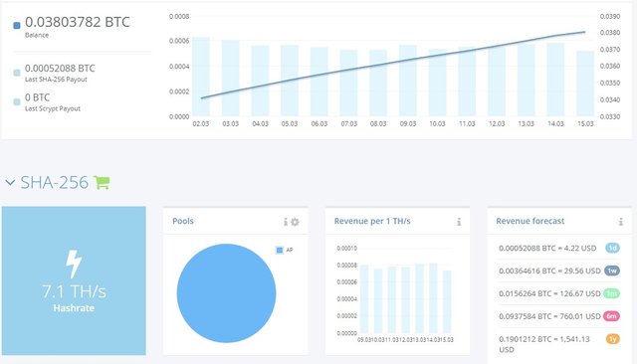
Task: Click the 12.03 date axis label
Action: [497, 123]
